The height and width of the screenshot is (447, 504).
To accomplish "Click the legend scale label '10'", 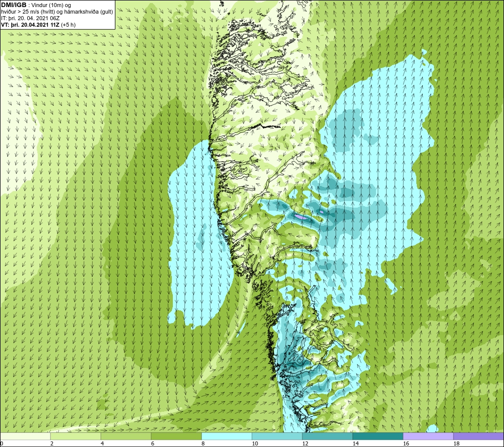I will [x=255, y=443].
